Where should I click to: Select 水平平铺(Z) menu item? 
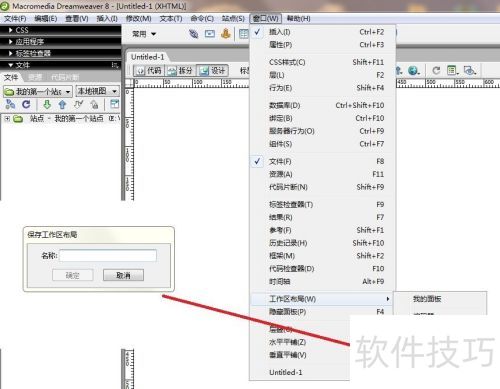point(300,342)
